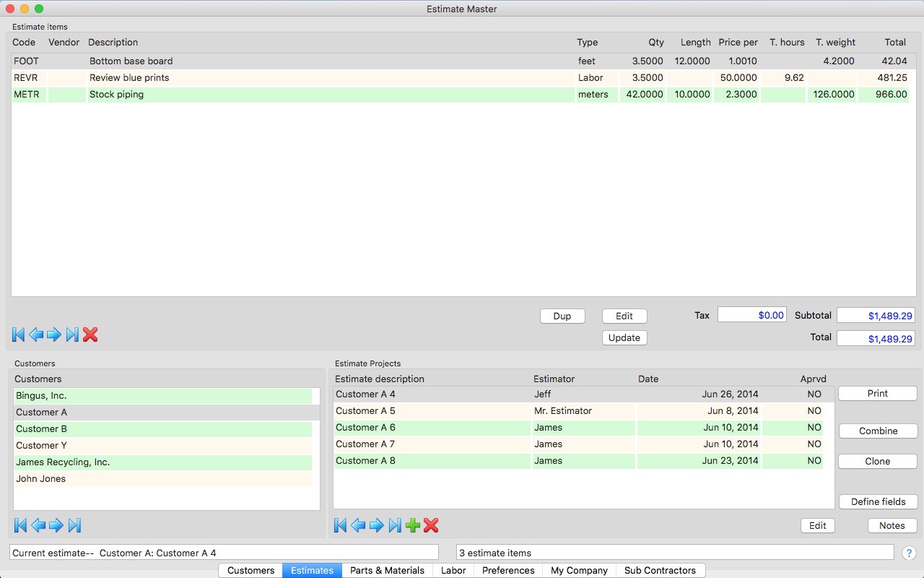Click the Dup button
Image resolution: width=924 pixels, height=578 pixels.
(x=562, y=316)
